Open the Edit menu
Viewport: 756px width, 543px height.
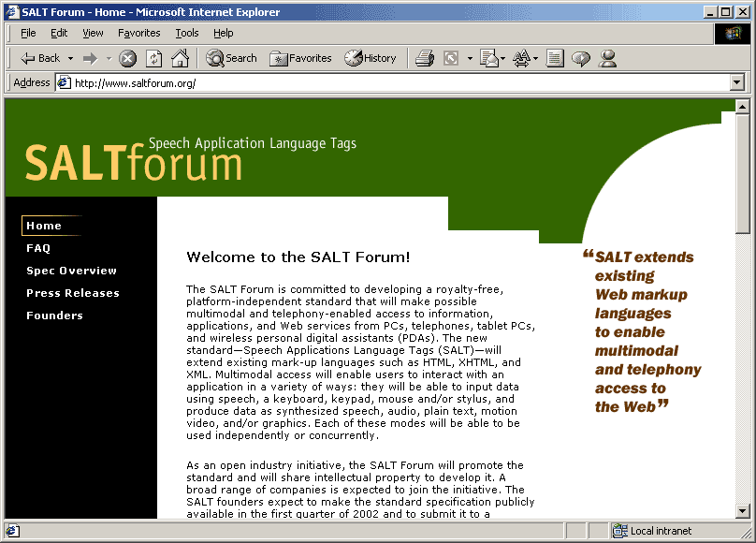59,33
